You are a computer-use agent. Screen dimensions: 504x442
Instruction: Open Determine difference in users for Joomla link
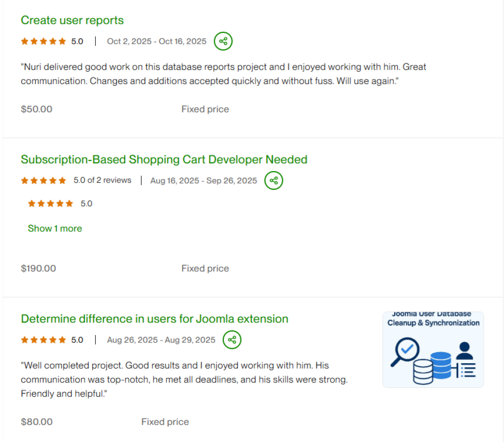(x=154, y=319)
